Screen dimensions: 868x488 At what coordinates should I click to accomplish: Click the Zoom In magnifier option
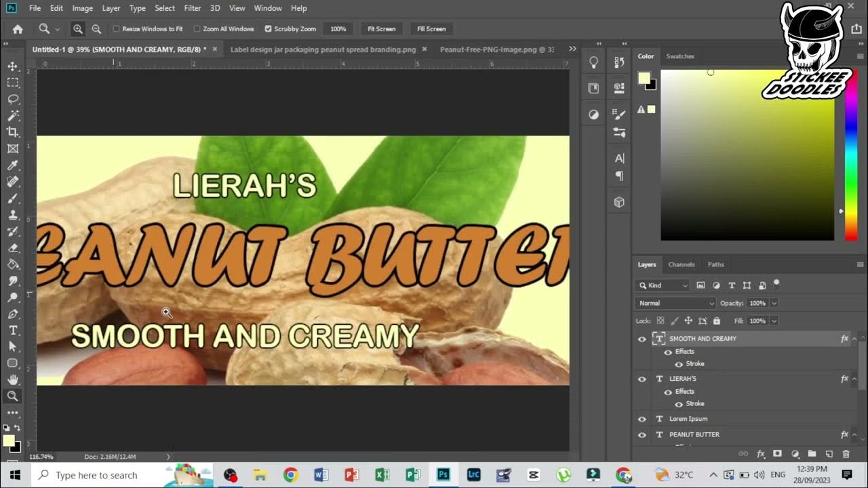tap(78, 28)
